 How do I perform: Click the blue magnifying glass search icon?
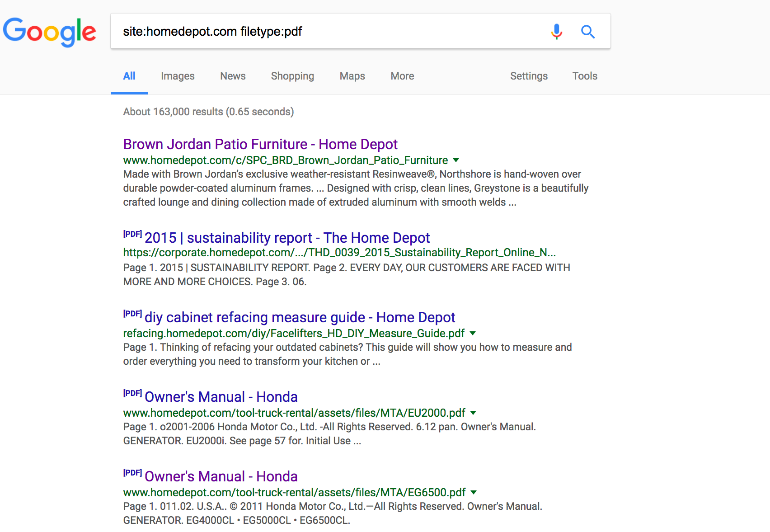click(587, 32)
